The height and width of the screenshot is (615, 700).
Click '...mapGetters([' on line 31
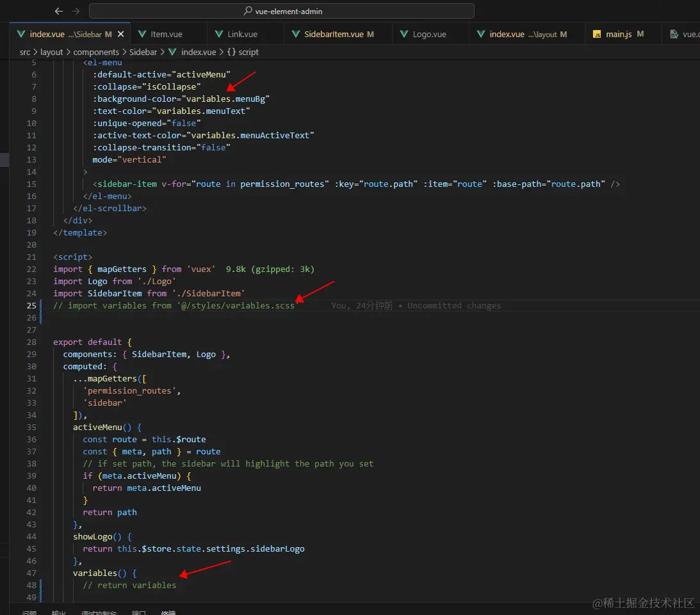(x=110, y=379)
